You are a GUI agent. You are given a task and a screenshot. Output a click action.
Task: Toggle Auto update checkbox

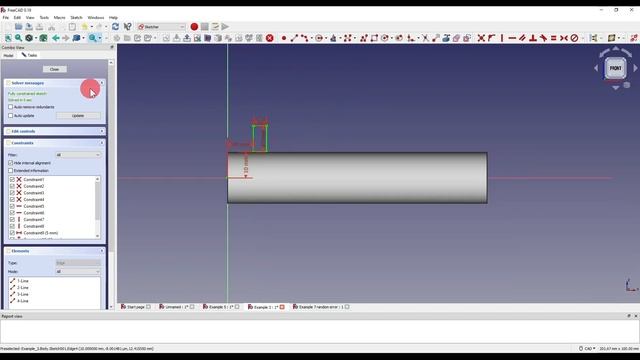click(11, 116)
